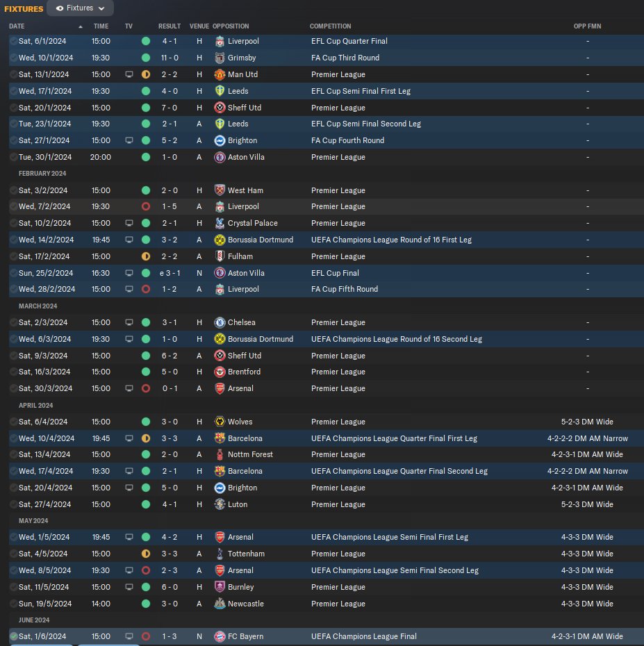
Task: Click the Sheff Utd badge in 7 - 0 row
Action: click(220, 108)
